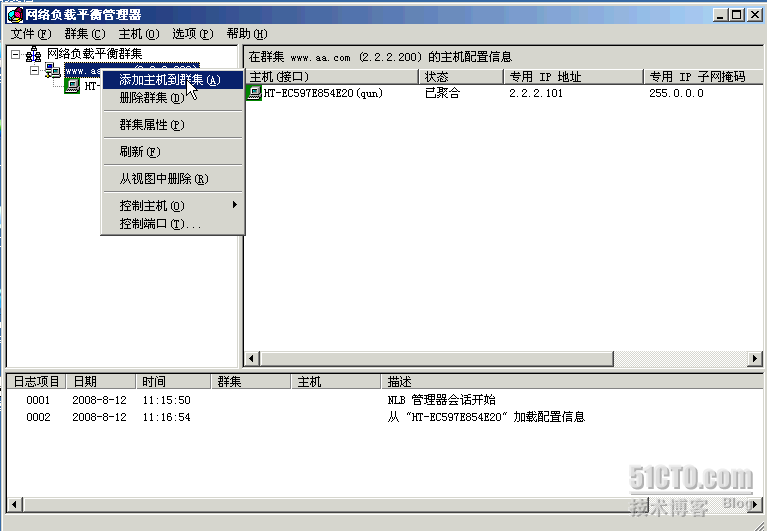Click the 255.0.0.0 subnet mask cell
Screen dimensions: 767x531
tap(677, 93)
